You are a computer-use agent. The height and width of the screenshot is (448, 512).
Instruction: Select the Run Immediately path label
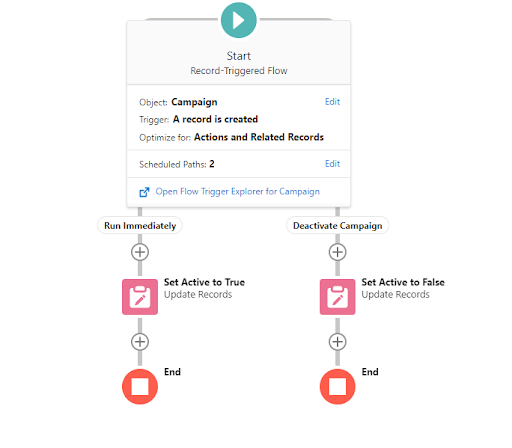pos(140,226)
